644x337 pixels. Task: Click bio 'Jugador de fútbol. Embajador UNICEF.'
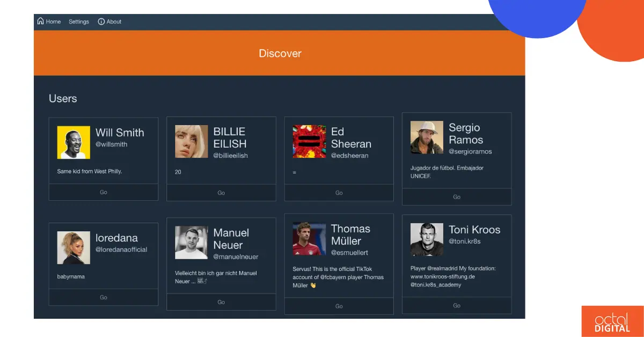click(x=447, y=172)
